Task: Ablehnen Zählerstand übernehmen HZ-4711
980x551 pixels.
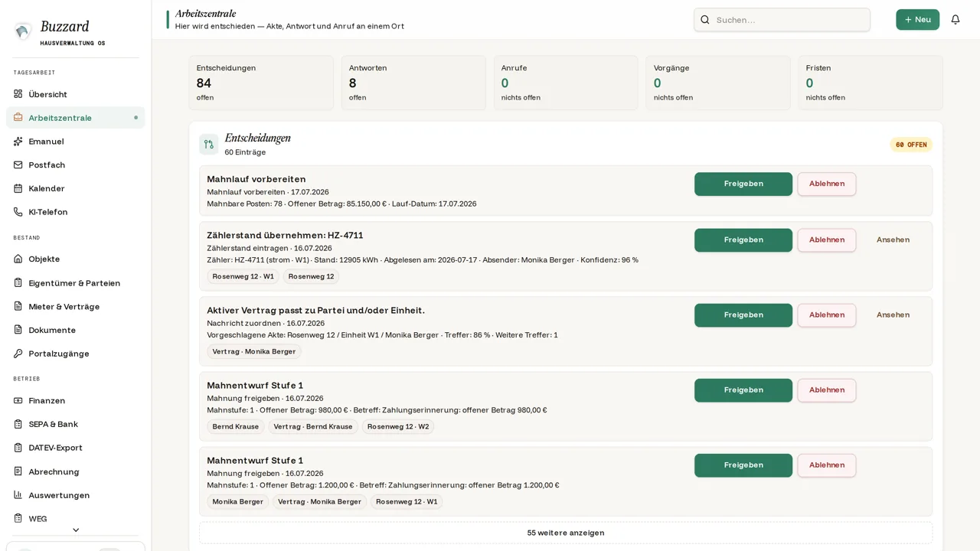Action: [x=827, y=240]
